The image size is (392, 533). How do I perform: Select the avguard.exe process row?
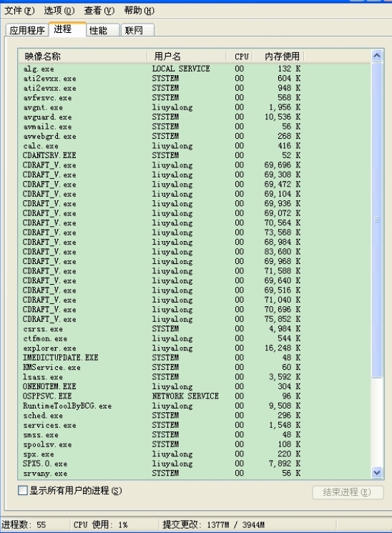[194, 117]
